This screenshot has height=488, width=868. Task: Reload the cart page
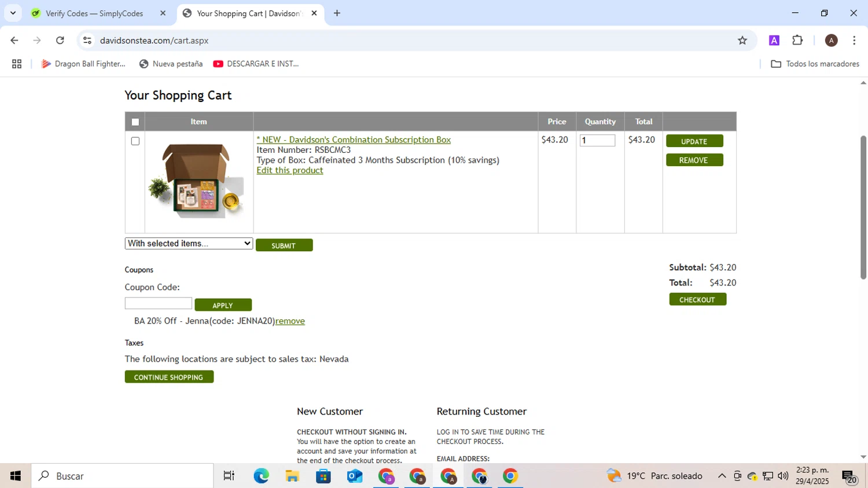point(60,41)
